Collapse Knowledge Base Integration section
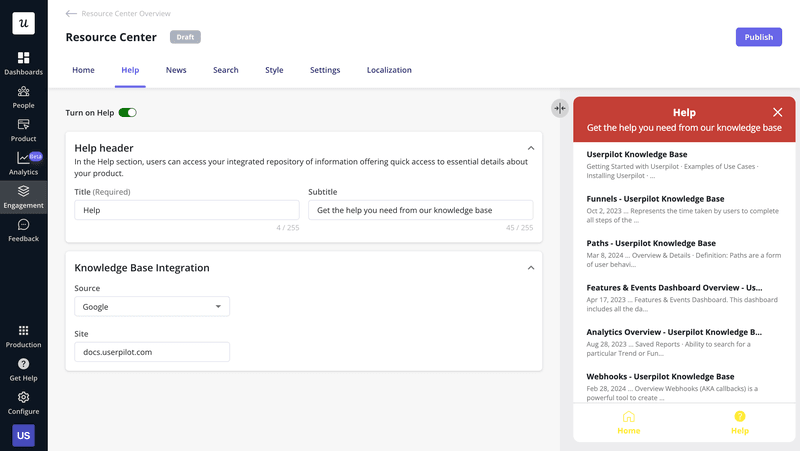The width and height of the screenshot is (800, 451). pyautogui.click(x=530, y=268)
